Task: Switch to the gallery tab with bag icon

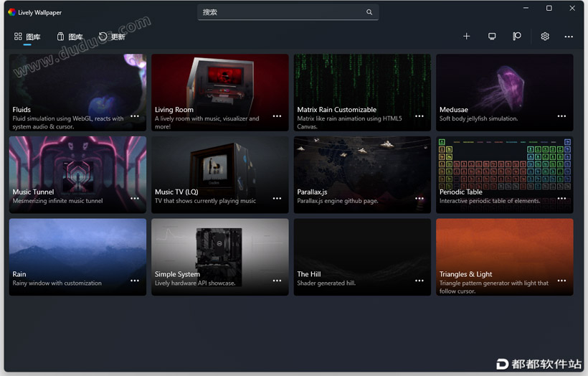Action: coord(70,37)
